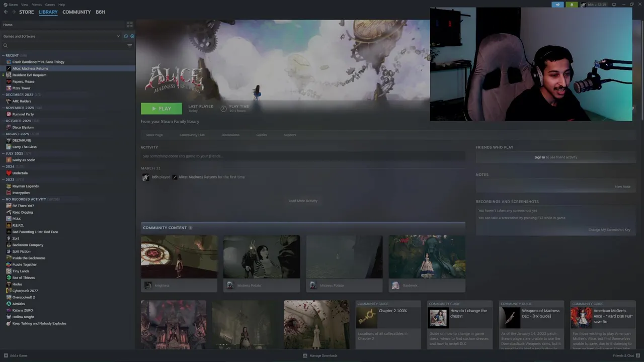Open the Support tab

coord(290,135)
